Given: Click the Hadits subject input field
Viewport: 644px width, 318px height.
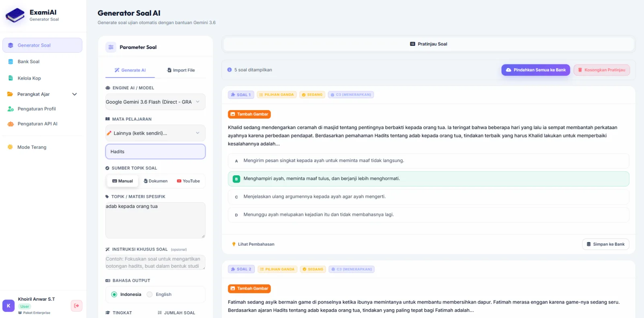Looking at the screenshot, I should 155,152.
